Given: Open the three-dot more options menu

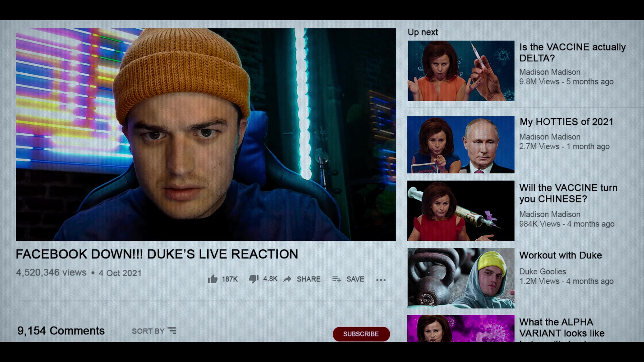Looking at the screenshot, I should coord(381,280).
